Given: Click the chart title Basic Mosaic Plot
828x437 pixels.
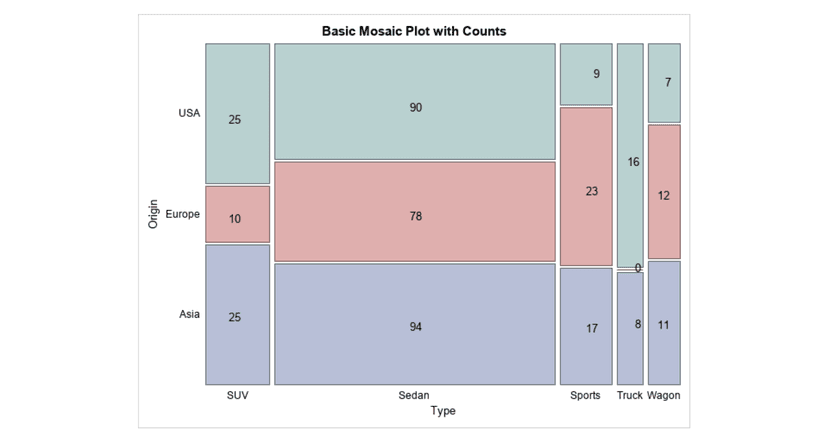Looking at the screenshot, I should (413, 31).
